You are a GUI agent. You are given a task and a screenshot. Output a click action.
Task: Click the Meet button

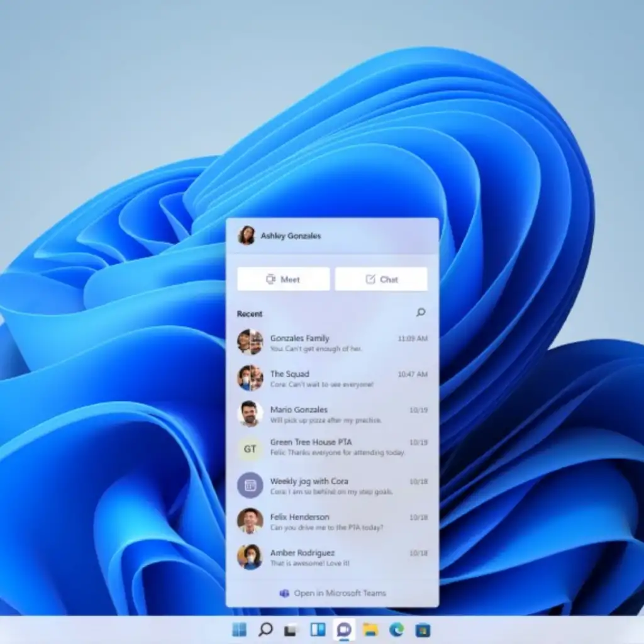pos(283,279)
